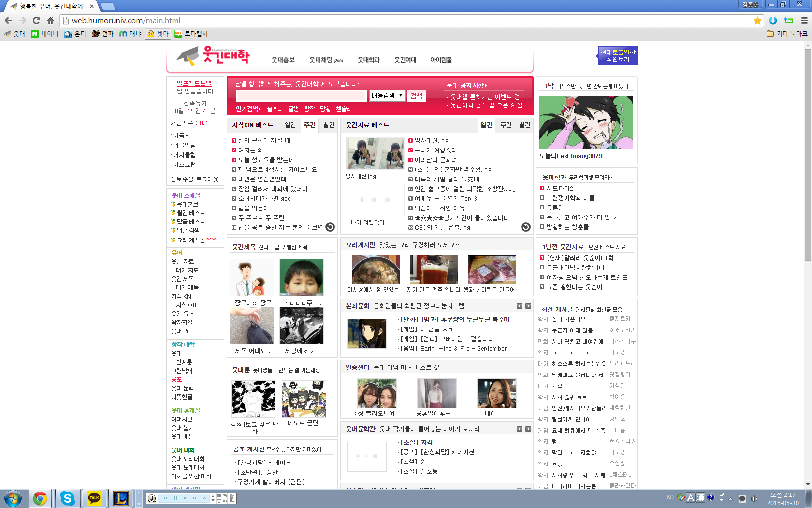Toggle the IME 'A' Korean/English input mode

click(x=690, y=497)
